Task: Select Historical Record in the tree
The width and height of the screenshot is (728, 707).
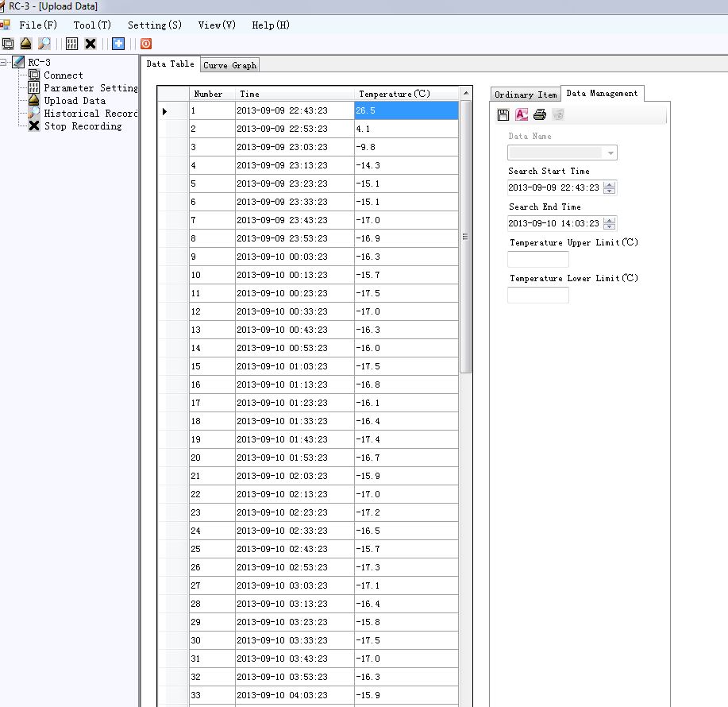Action: tap(91, 114)
